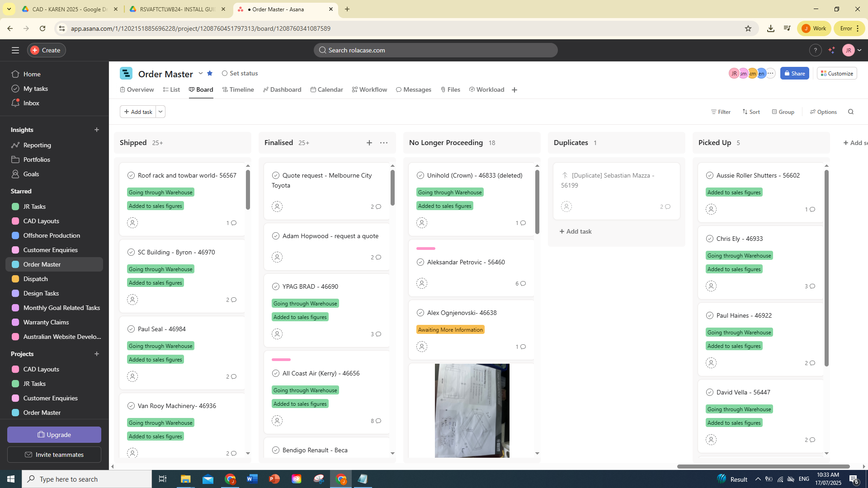Open the drawing photo thumbnail card
The image size is (868, 488).
[x=472, y=410]
